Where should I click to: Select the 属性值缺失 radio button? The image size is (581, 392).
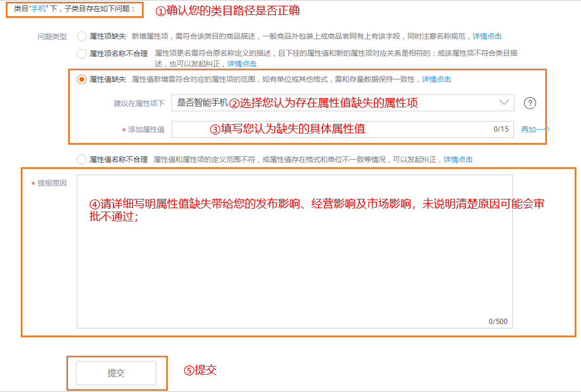click(x=81, y=79)
